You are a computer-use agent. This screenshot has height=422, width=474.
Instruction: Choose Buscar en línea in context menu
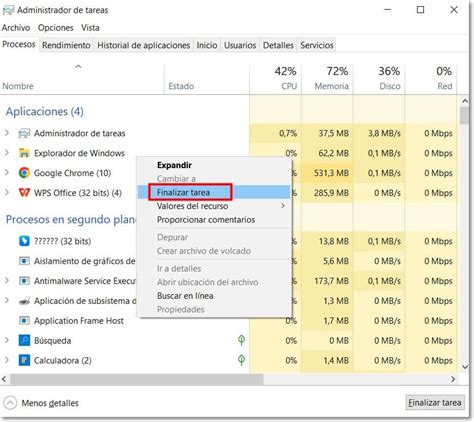[x=215, y=296]
